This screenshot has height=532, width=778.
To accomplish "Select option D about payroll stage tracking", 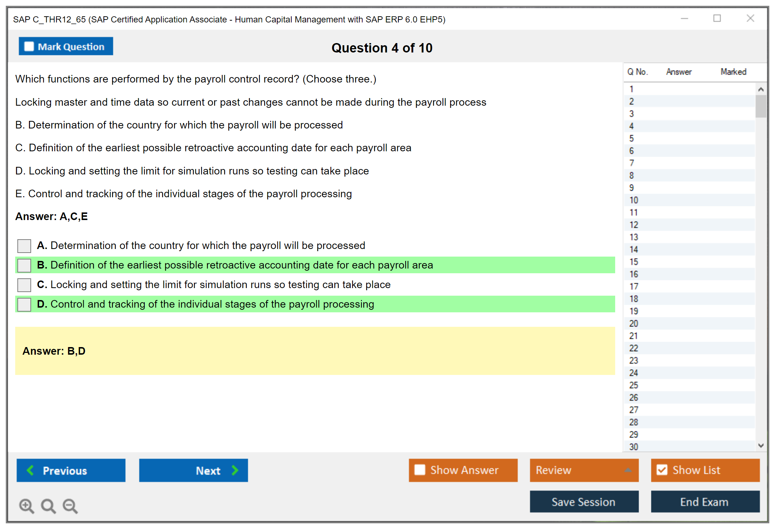I will 24,304.
